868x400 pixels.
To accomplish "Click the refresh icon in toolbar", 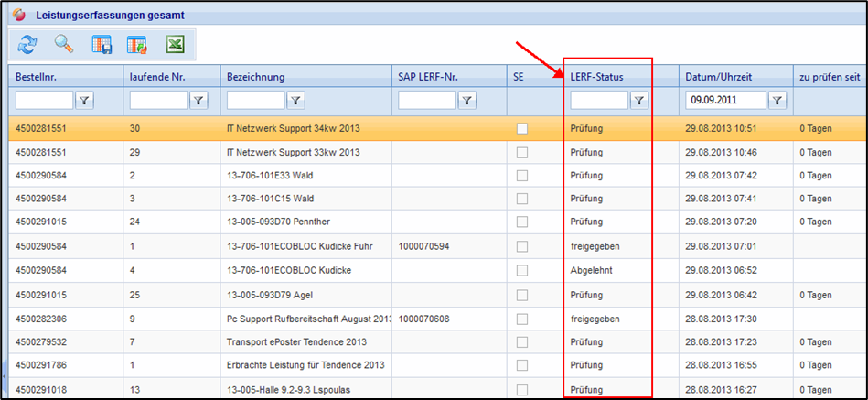I will 27,44.
